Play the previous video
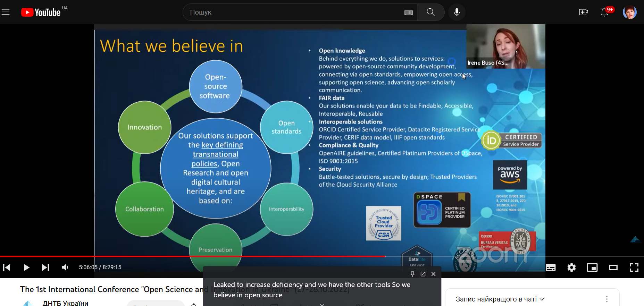 click(7, 267)
